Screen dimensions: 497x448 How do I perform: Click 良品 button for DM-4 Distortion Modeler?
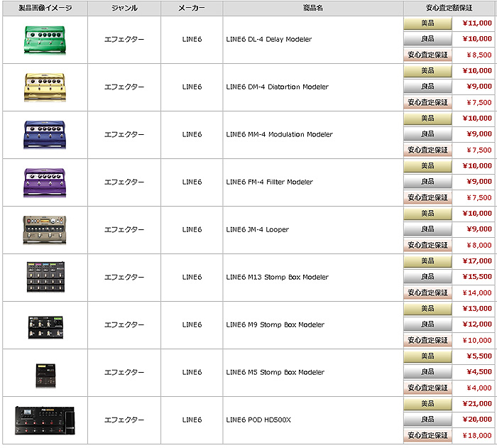pyautogui.click(x=427, y=87)
